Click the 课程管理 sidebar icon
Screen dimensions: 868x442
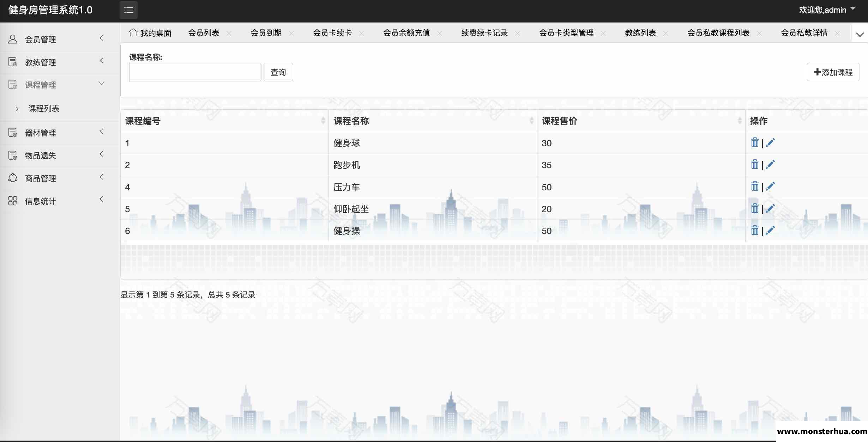tap(13, 85)
